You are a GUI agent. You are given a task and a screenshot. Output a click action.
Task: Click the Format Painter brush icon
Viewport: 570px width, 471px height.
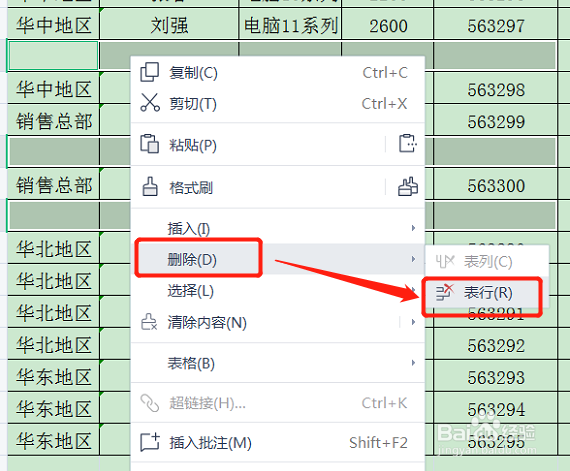150,187
